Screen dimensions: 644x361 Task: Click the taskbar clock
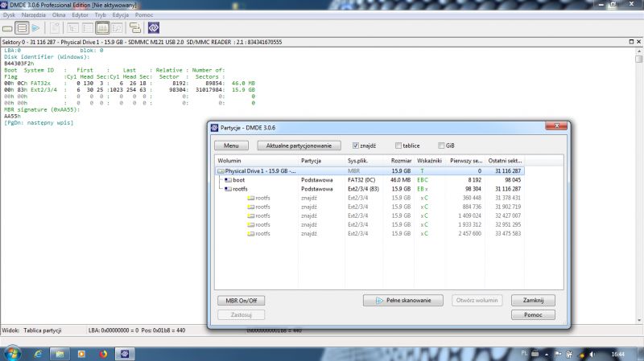[617, 354]
